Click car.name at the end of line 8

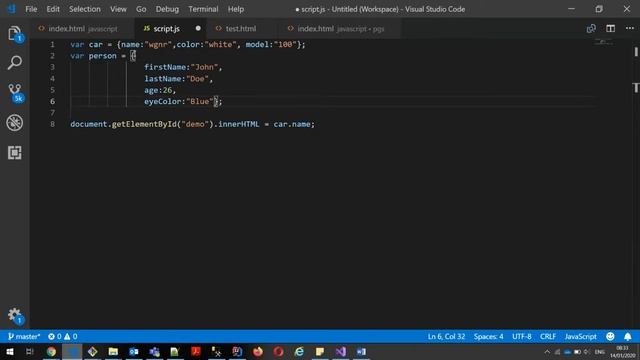coord(292,124)
